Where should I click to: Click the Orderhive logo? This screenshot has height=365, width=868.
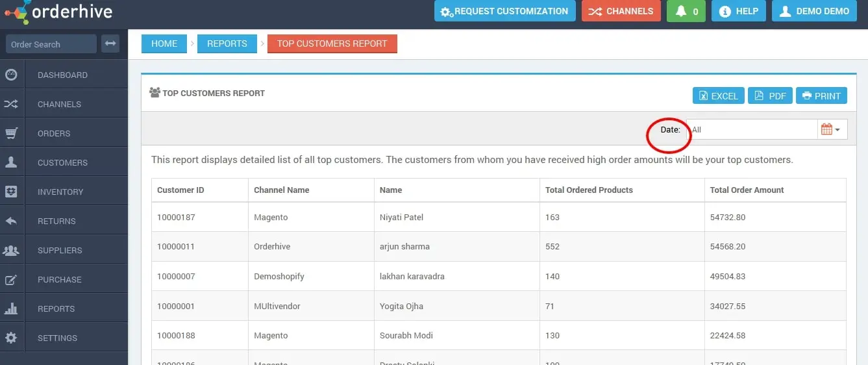coord(58,12)
